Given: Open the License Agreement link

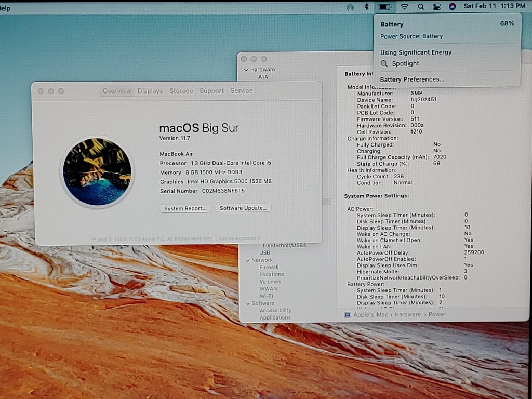Looking at the screenshot, I should click(238, 238).
